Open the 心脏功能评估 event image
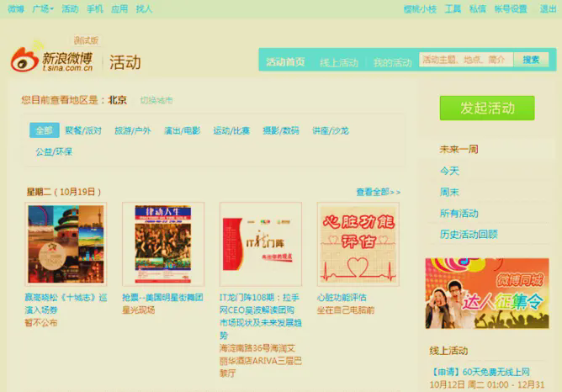The width and height of the screenshot is (562, 392). click(x=358, y=243)
